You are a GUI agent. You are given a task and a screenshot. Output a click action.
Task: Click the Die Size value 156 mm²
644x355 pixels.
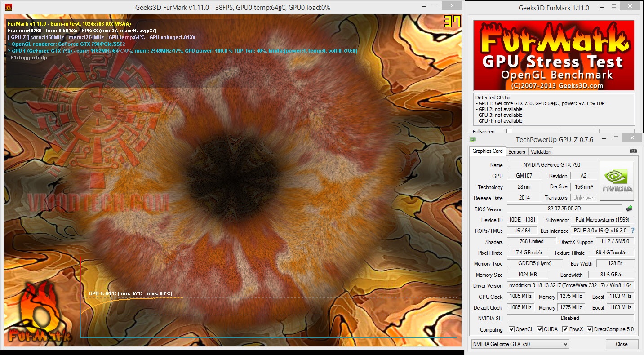583,187
